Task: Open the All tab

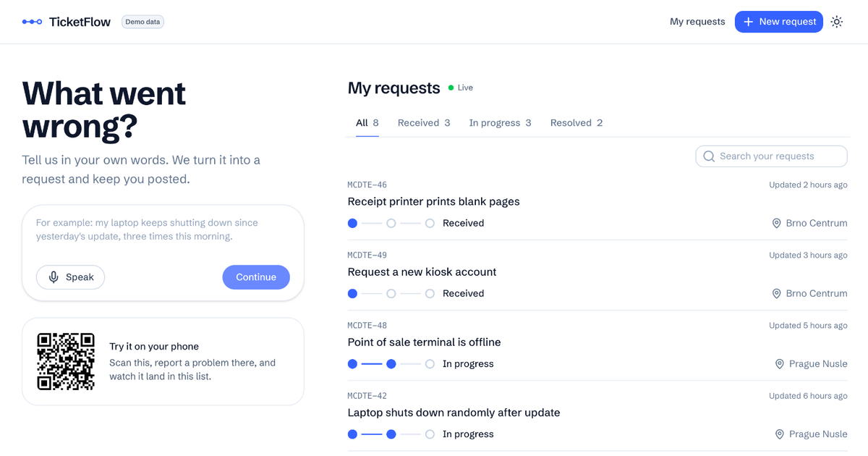Action: point(367,123)
